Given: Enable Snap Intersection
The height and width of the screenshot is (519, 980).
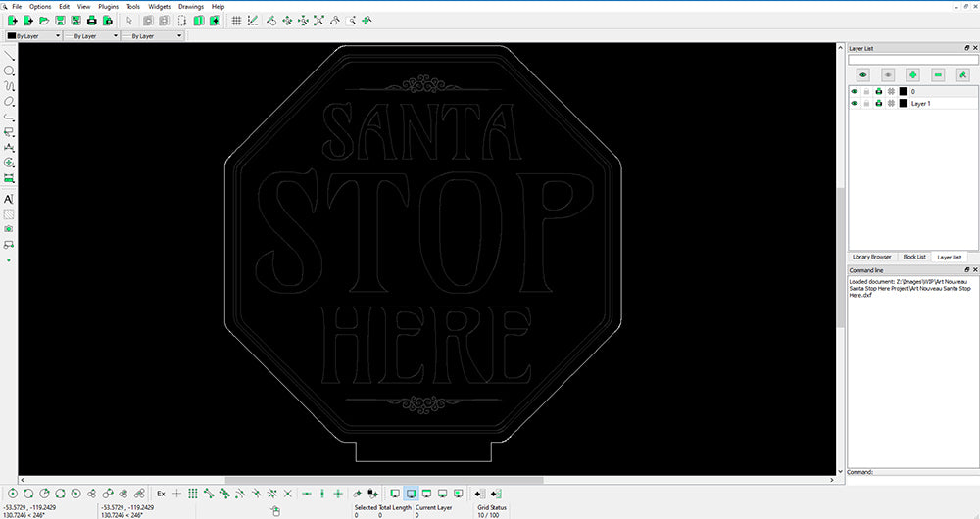Looking at the screenshot, I should click(x=287, y=494).
